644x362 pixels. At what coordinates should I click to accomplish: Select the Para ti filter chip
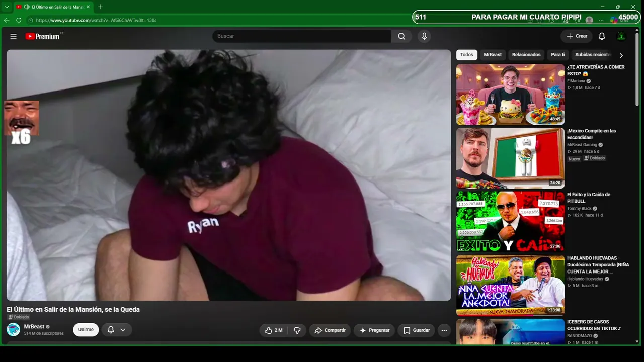558,55
